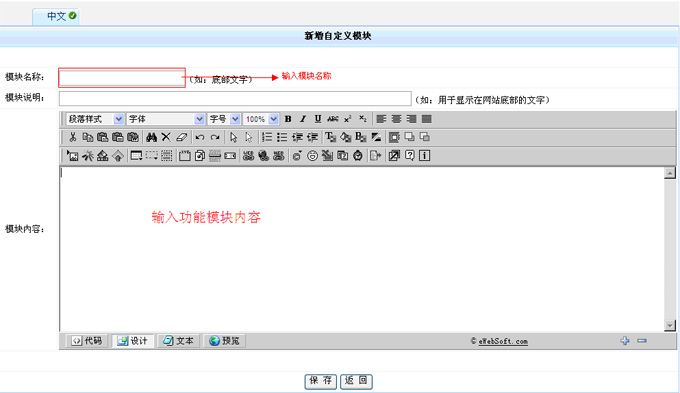This screenshot has height=393, width=680.
Task: Toggle Italic formatting
Action: 303,119
